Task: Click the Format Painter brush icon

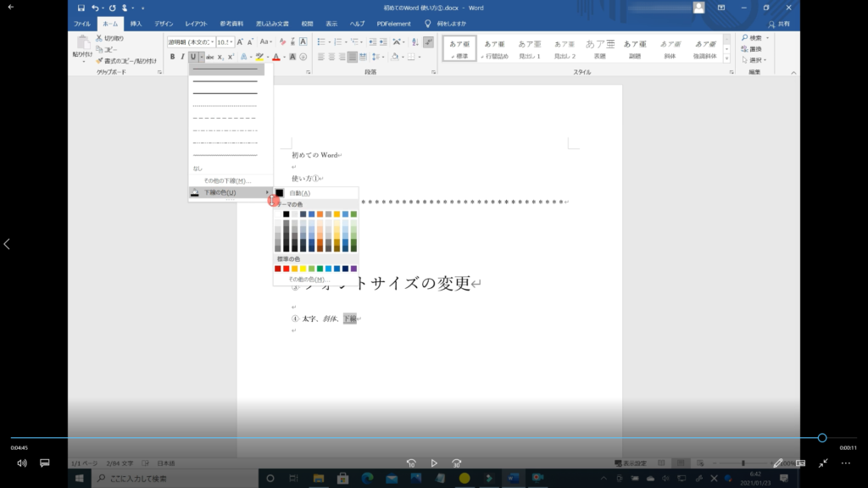Action: pyautogui.click(x=99, y=61)
